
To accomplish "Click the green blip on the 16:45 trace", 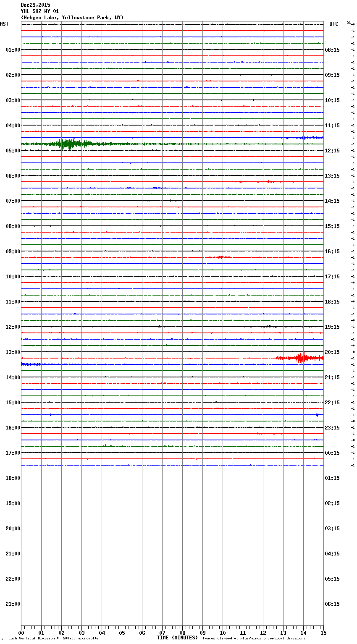I will point(106,446).
